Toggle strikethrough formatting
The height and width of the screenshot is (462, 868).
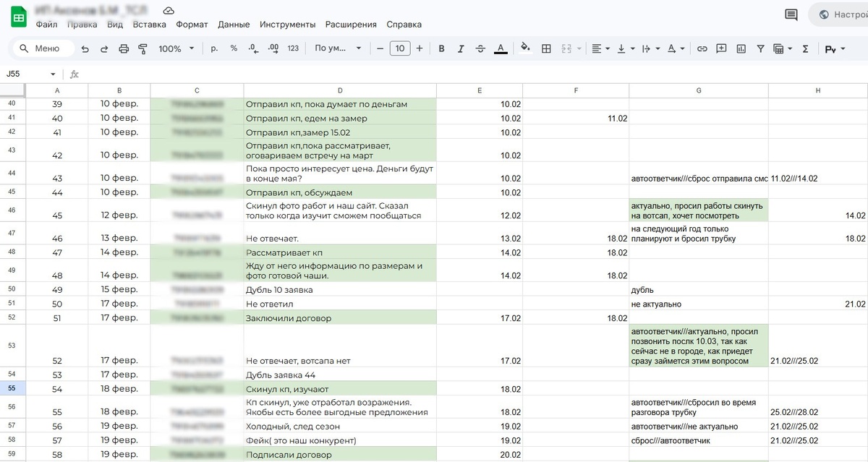[x=481, y=48]
